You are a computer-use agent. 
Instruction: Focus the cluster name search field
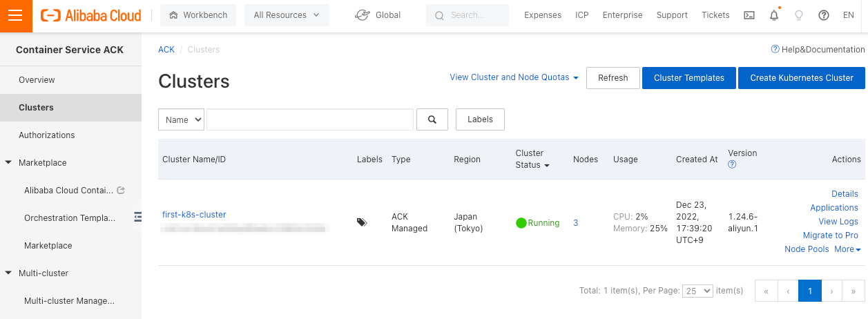tap(310, 119)
